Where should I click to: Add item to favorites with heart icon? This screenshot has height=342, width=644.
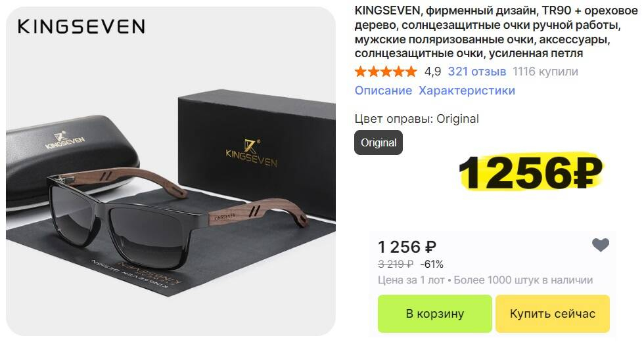pos(601,246)
